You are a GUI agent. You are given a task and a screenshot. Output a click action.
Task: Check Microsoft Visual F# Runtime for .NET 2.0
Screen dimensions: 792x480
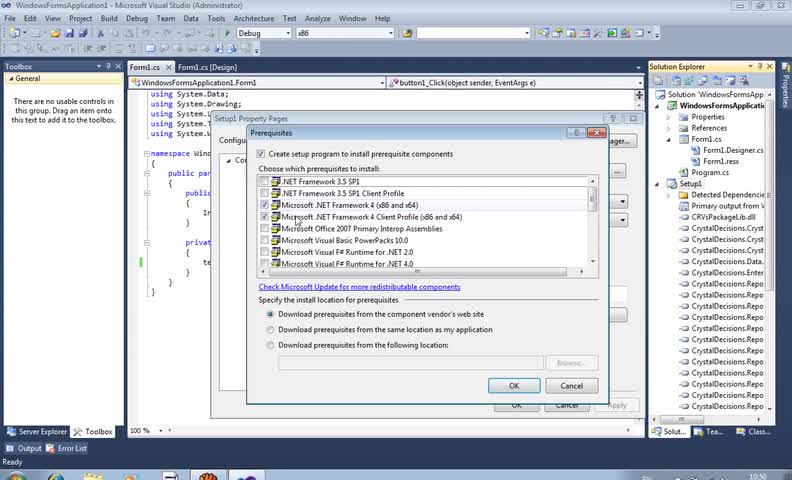pos(264,252)
